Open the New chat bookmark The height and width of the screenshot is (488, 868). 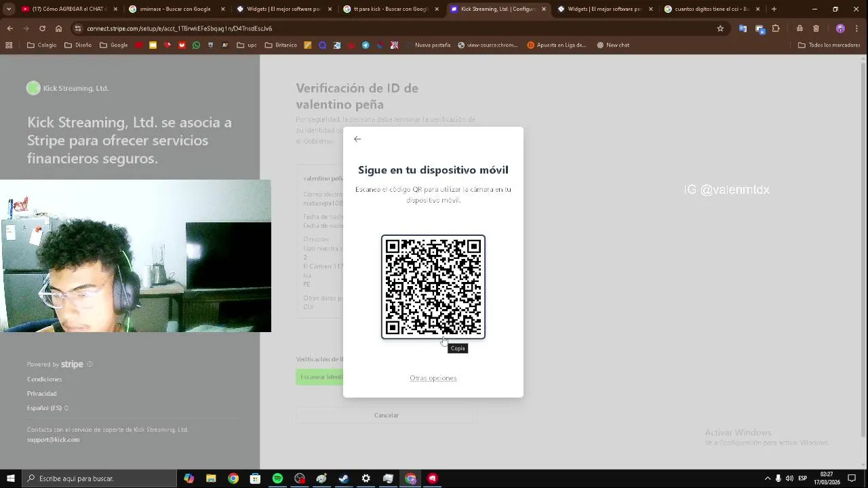[x=613, y=45]
